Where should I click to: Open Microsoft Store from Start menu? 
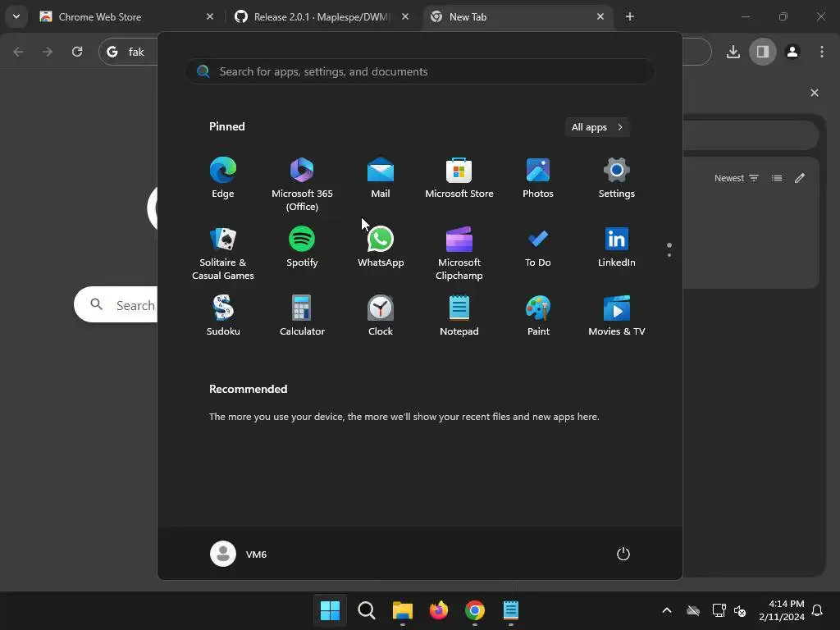459,178
